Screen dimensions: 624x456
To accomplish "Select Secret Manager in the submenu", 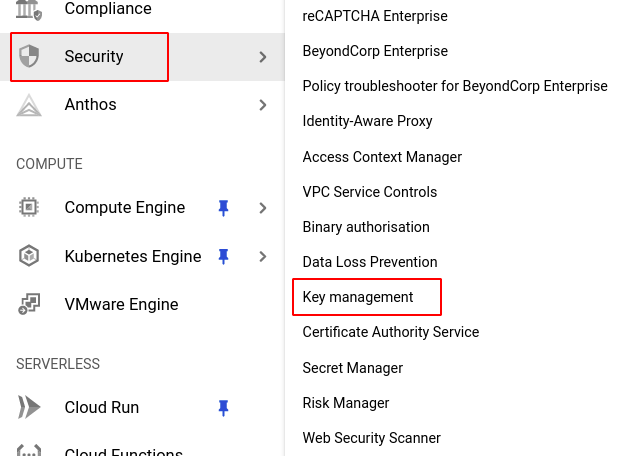I will (x=352, y=368).
